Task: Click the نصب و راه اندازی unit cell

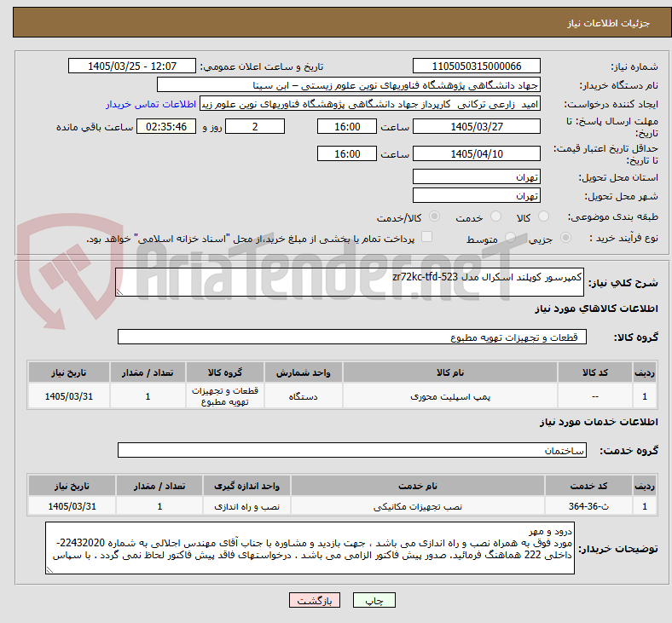Action: (246, 506)
